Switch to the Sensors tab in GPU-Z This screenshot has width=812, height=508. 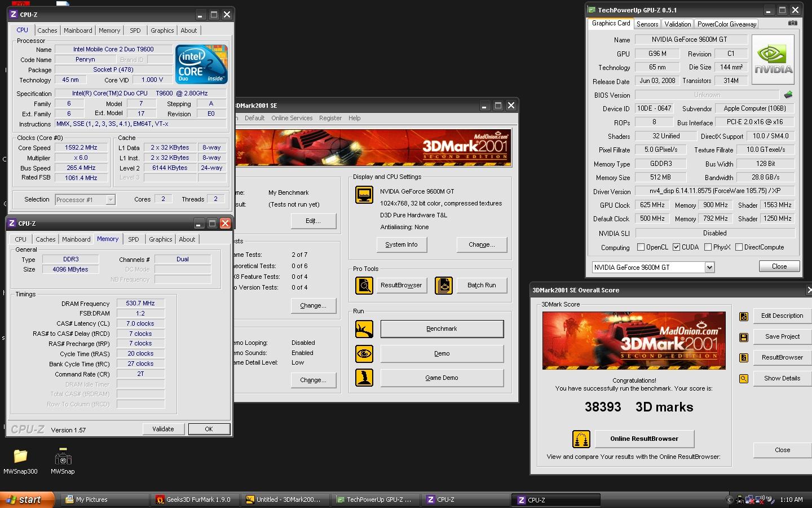pyautogui.click(x=647, y=24)
